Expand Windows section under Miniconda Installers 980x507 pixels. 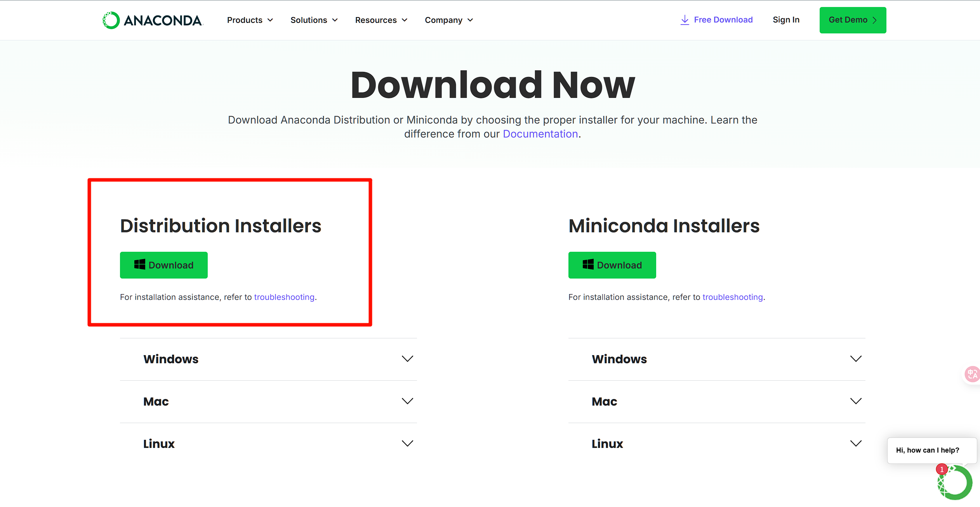[x=856, y=359]
